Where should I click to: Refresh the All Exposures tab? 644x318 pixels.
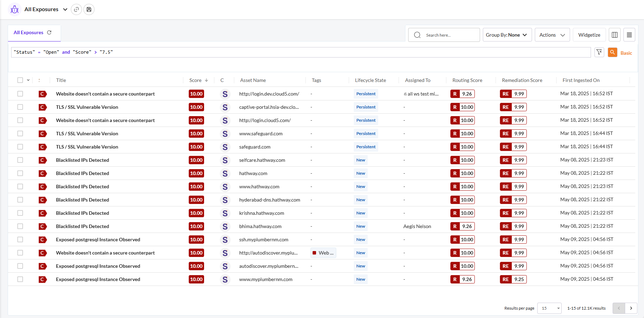coord(49,32)
